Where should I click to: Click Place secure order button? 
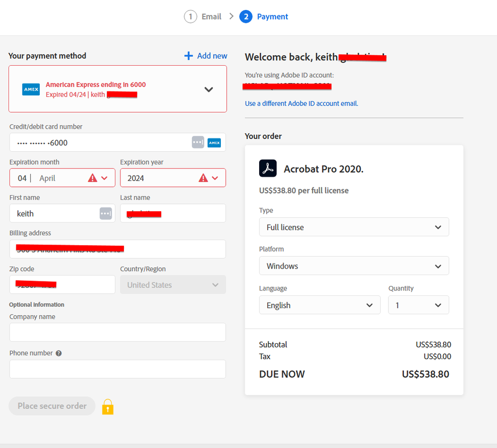[x=52, y=406]
